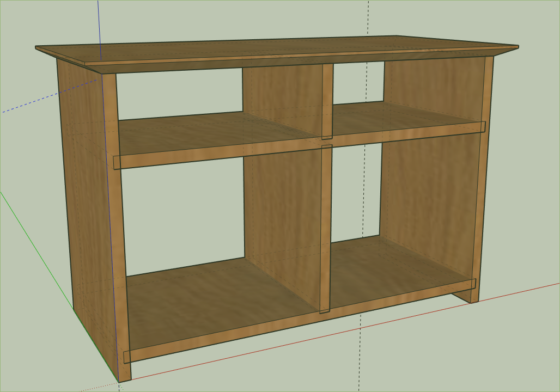
Task: Select the middle rail's right tenon end
Action: (x=483, y=127)
